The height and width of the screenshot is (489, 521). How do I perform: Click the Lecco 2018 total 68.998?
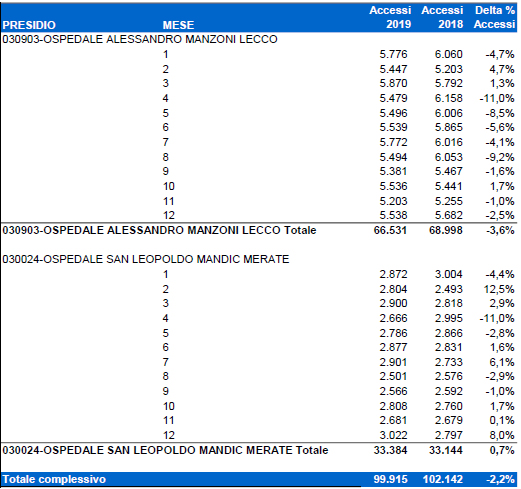(x=446, y=230)
